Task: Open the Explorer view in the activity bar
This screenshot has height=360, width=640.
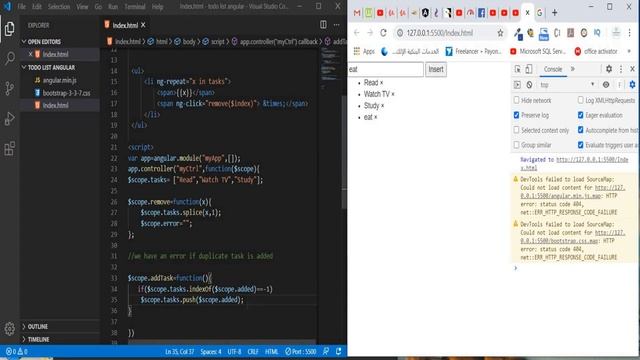Action: coord(9,29)
